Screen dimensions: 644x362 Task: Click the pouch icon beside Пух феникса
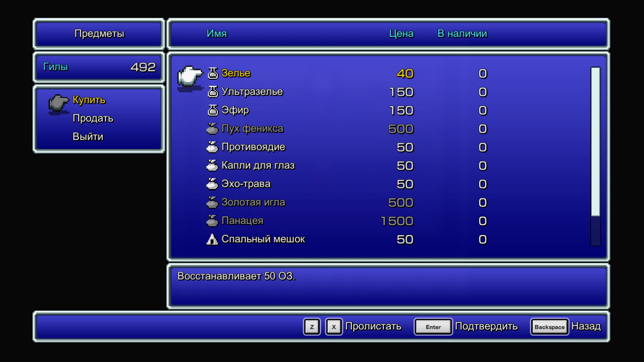213,128
